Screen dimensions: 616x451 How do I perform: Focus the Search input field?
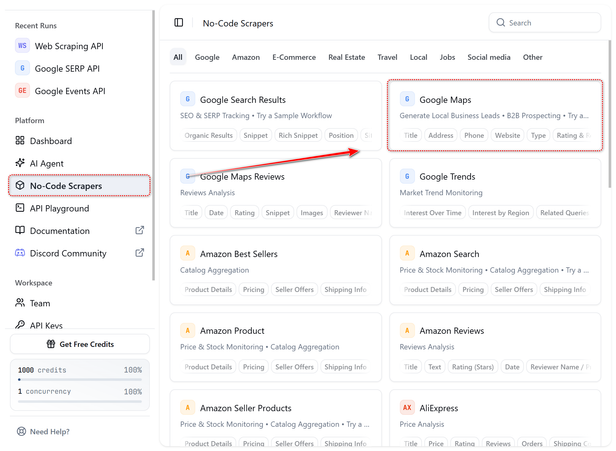pos(545,23)
